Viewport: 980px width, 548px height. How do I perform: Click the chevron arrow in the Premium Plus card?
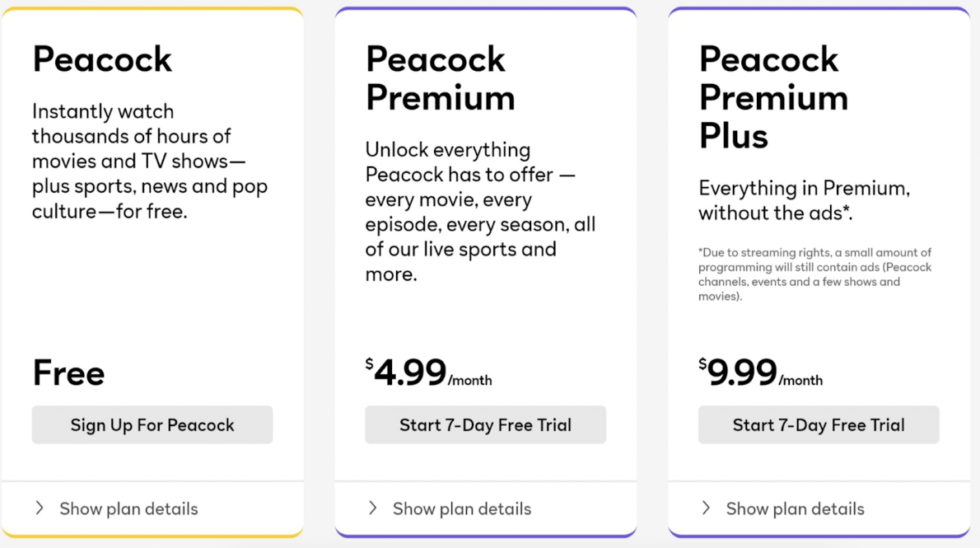click(x=706, y=508)
